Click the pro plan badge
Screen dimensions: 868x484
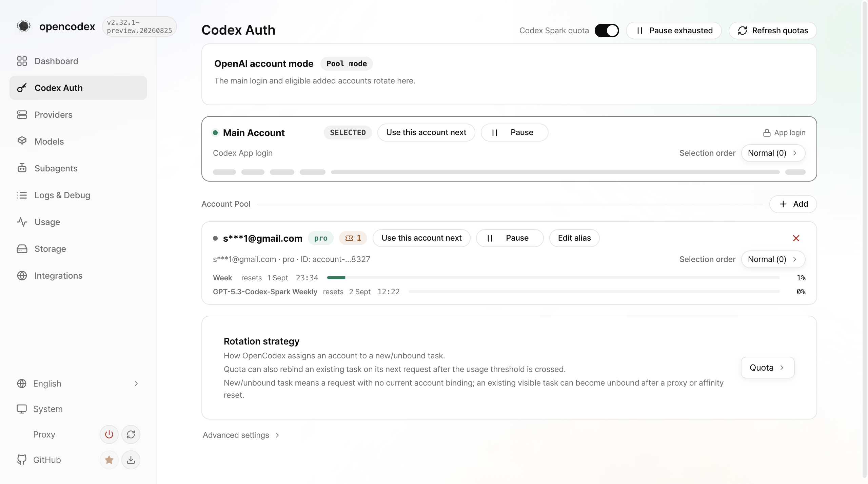[x=321, y=238]
